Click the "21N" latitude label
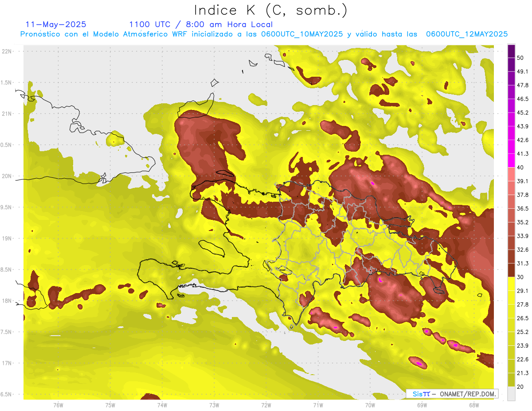 click(x=7, y=114)
